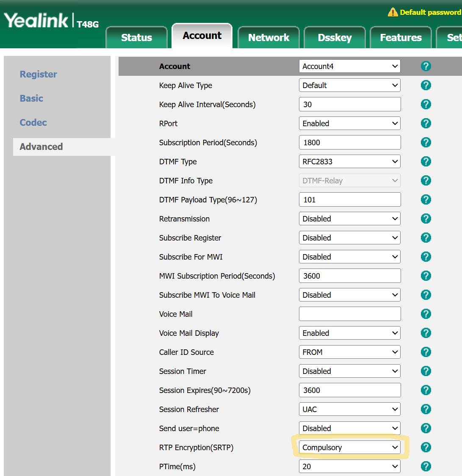462x476 pixels.
Task: Click help icon next to Session Refresher
Action: [x=426, y=409]
